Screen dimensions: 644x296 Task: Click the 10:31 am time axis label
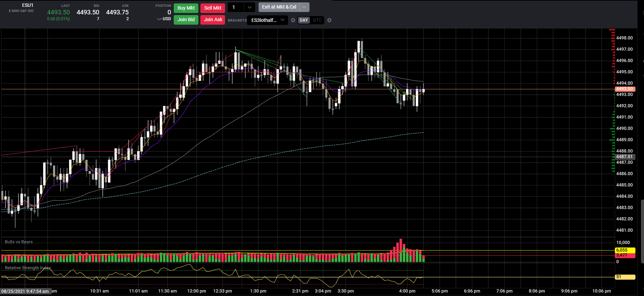(100, 291)
